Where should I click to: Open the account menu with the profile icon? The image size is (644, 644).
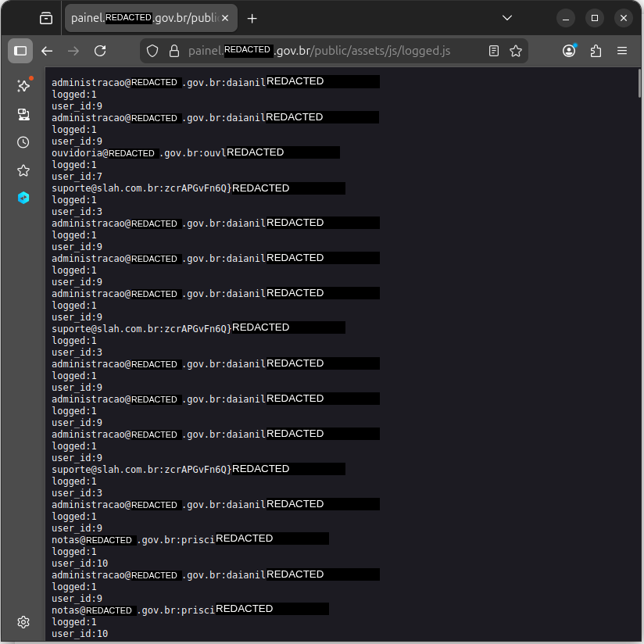pos(570,50)
